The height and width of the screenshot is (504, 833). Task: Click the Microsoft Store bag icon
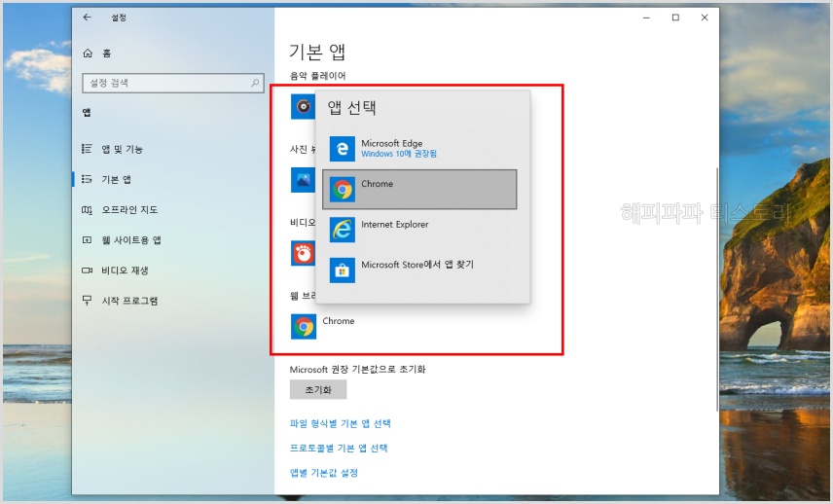click(x=343, y=270)
